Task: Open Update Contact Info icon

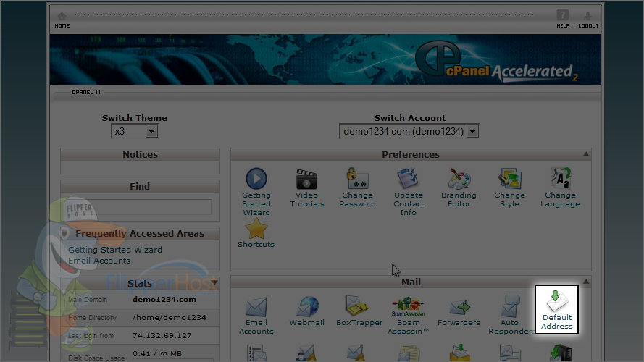Action: (408, 179)
